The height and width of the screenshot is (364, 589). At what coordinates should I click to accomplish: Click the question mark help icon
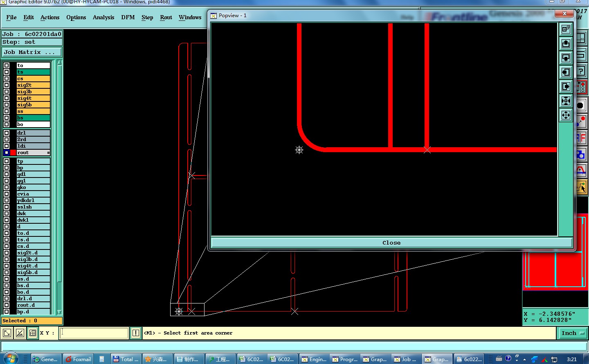click(581, 71)
